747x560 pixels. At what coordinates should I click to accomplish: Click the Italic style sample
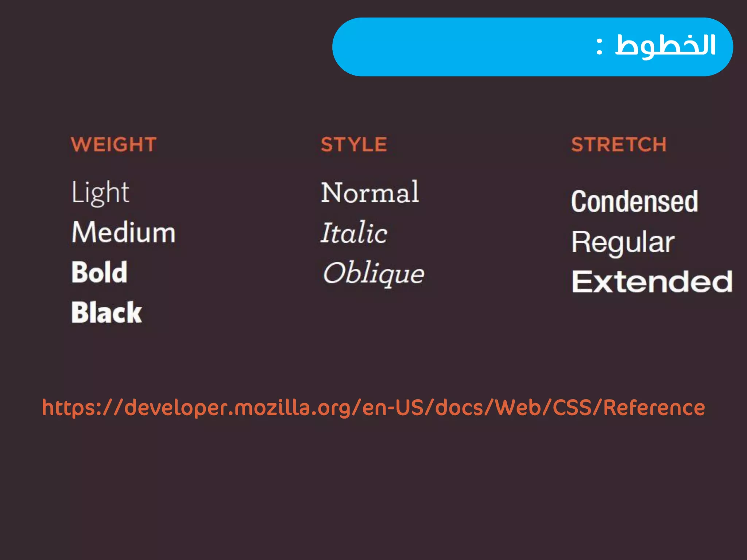[354, 232]
